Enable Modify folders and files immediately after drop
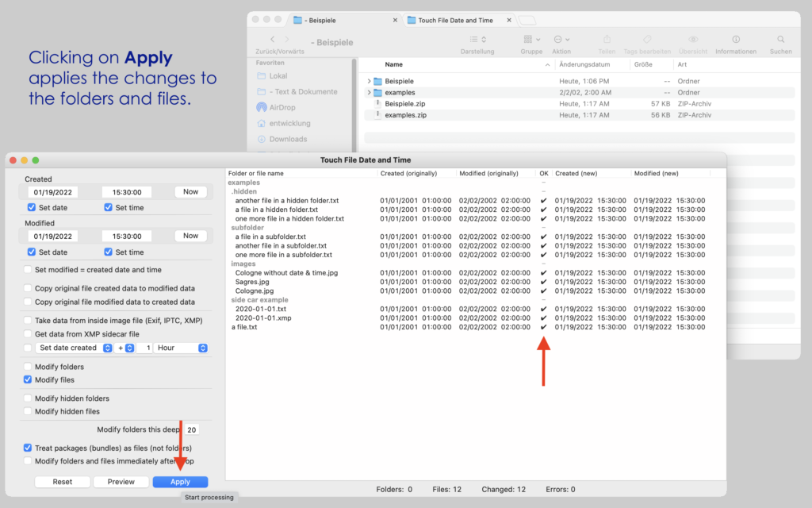This screenshot has width=812, height=508. click(x=28, y=461)
